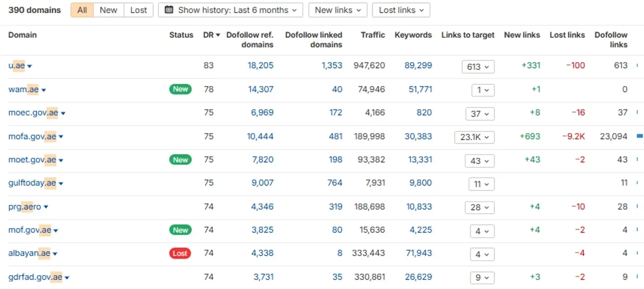This screenshot has width=644, height=289.
Task: Open 71,943 keywords value for albayan.ae
Action: (419, 253)
